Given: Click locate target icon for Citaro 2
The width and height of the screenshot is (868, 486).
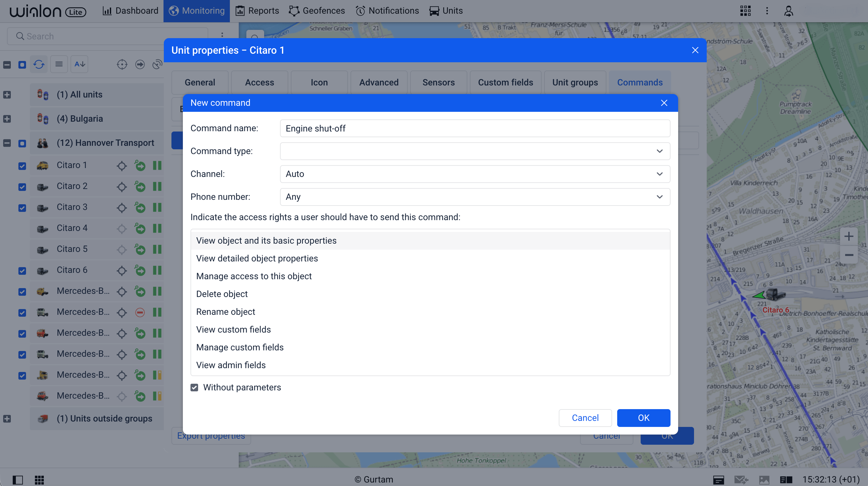Looking at the screenshot, I should (122, 187).
